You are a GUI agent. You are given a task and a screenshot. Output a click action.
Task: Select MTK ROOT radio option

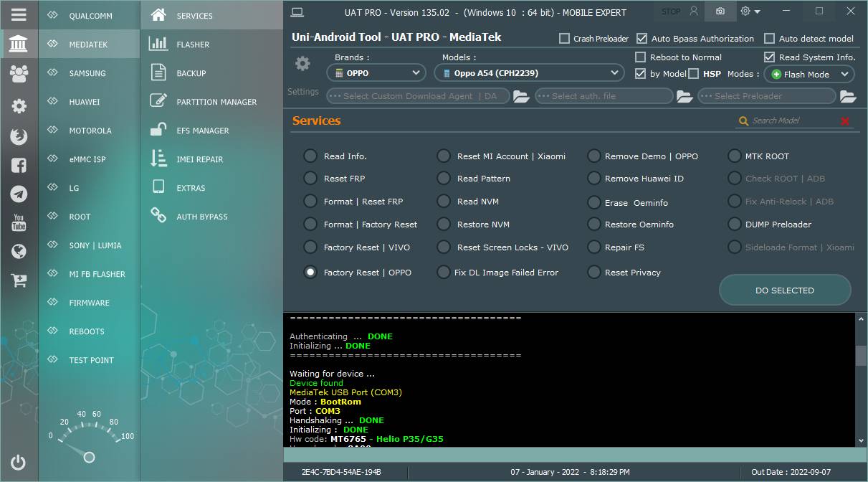pyautogui.click(x=735, y=156)
